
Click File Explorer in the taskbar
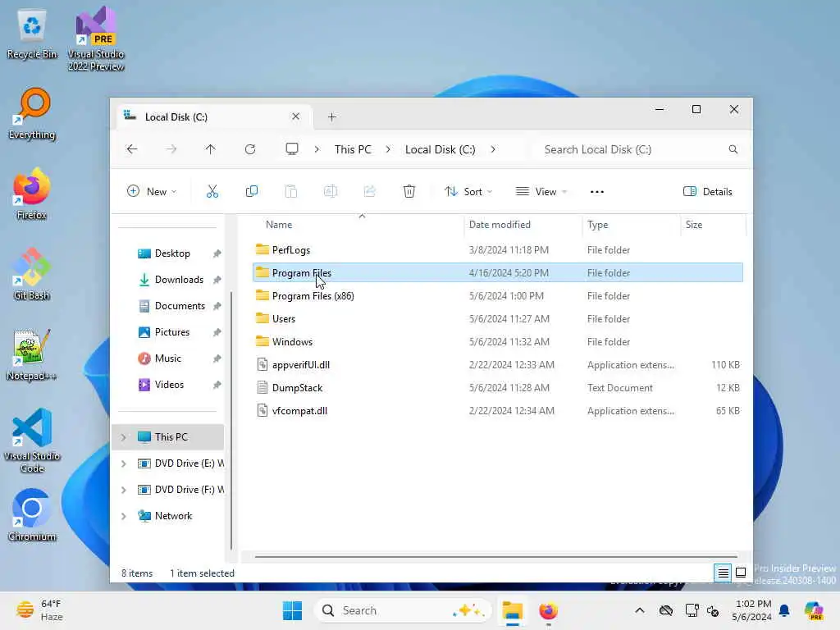tap(512, 610)
